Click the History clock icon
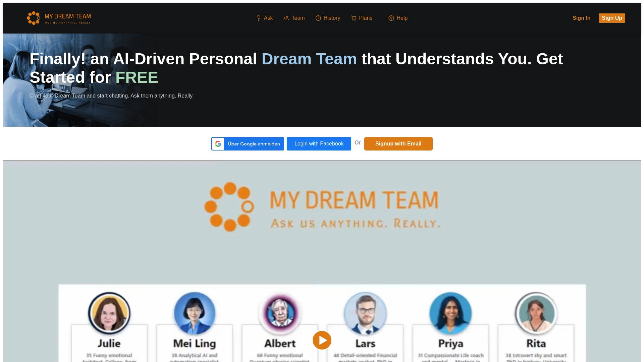 [x=318, y=18]
